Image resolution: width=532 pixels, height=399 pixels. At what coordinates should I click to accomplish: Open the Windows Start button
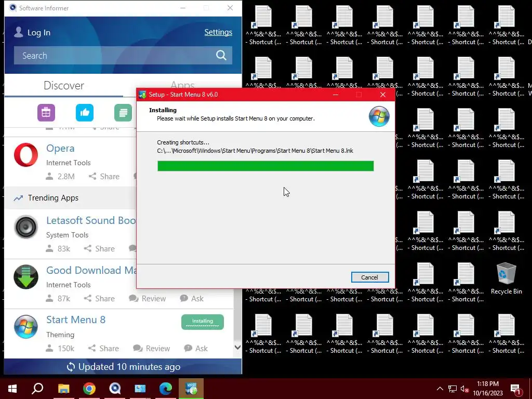(12, 389)
